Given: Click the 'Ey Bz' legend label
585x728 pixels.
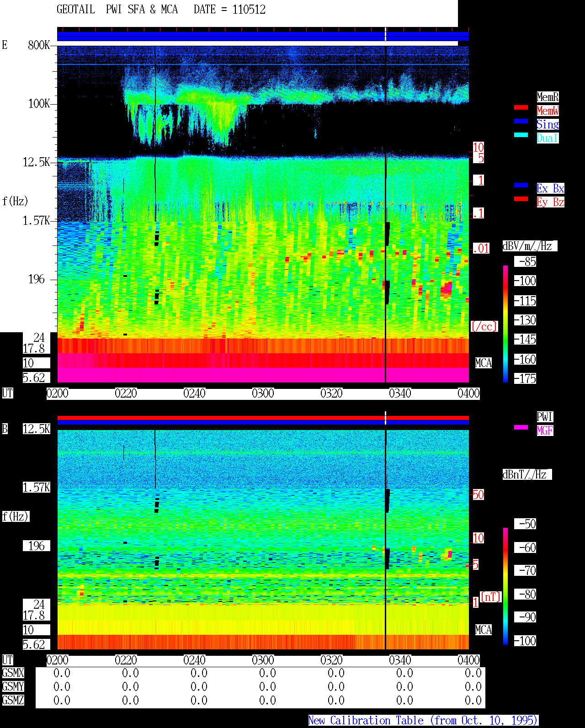Looking at the screenshot, I should click(x=550, y=202).
